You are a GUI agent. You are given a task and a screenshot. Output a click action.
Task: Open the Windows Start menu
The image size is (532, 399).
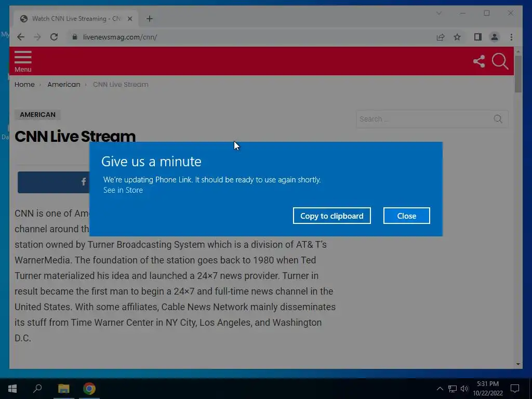click(12, 389)
